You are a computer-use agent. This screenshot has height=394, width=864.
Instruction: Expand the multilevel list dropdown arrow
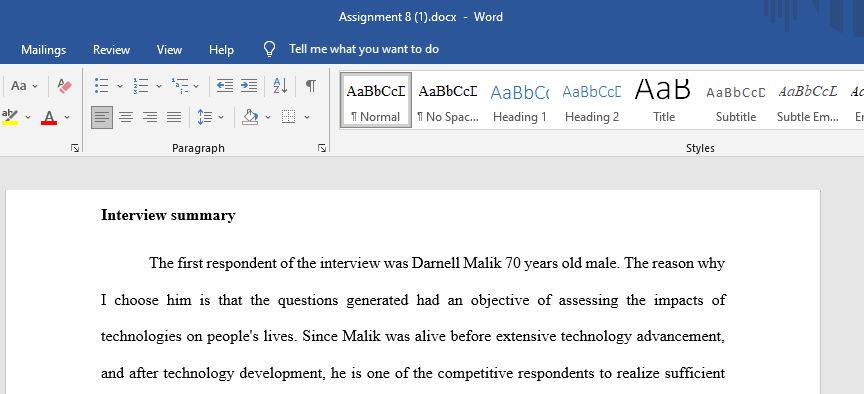pyautogui.click(x=196, y=86)
